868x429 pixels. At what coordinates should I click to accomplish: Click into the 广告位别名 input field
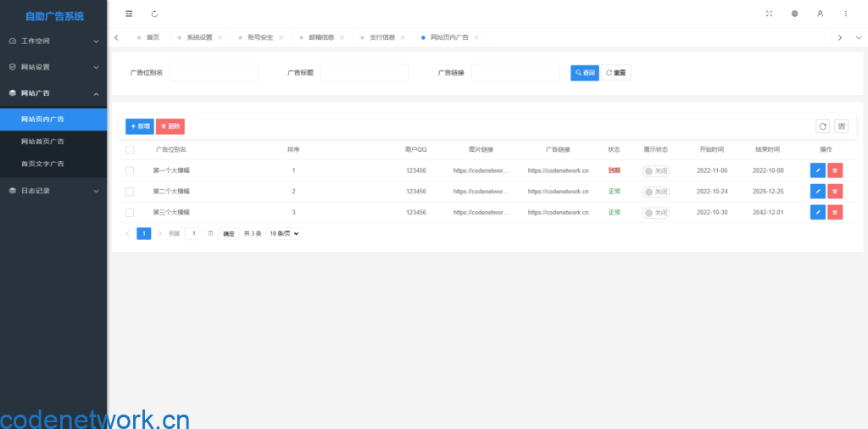pyautogui.click(x=214, y=73)
